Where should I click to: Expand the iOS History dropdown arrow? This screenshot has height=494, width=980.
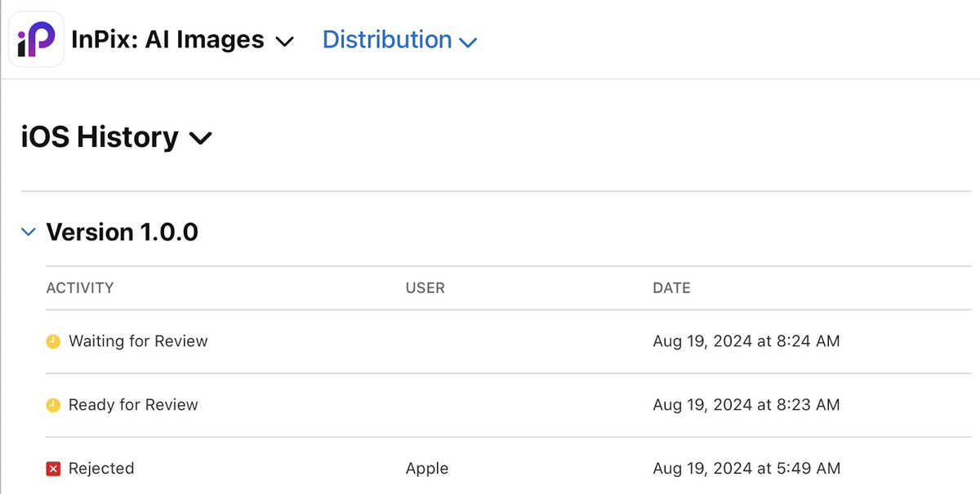click(200, 140)
